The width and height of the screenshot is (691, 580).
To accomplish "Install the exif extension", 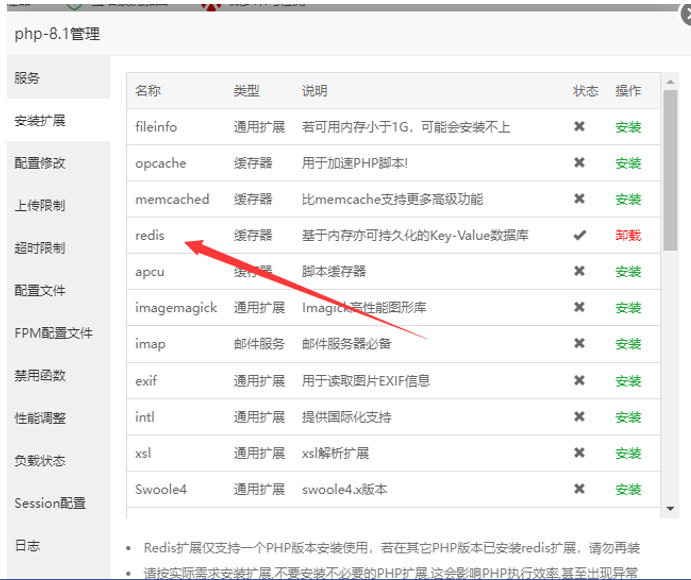I will [628, 381].
